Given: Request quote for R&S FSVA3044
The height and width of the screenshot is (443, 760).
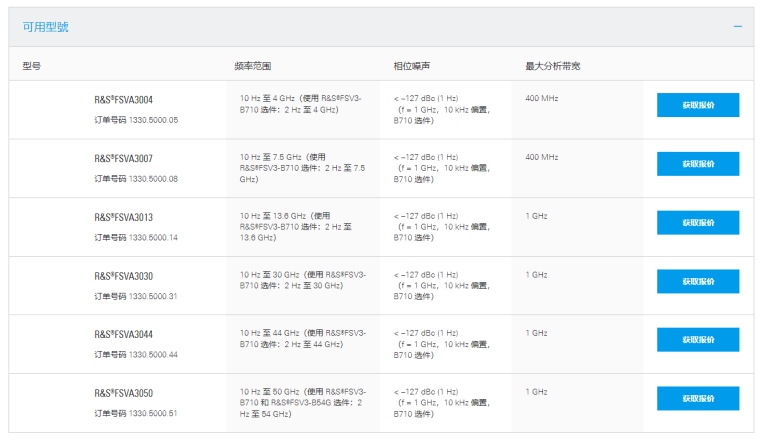Looking at the screenshot, I should (x=698, y=340).
